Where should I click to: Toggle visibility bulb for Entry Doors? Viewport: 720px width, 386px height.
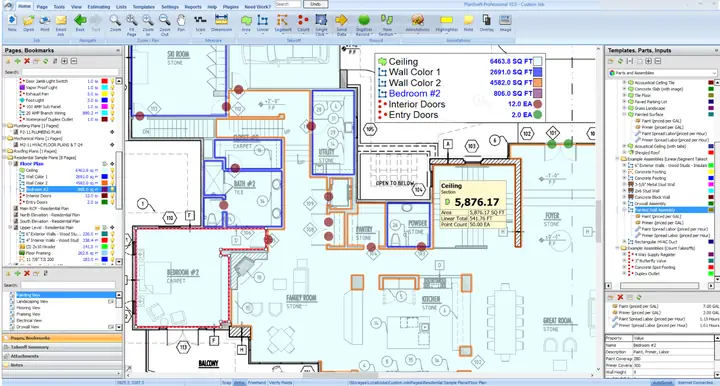112,202
